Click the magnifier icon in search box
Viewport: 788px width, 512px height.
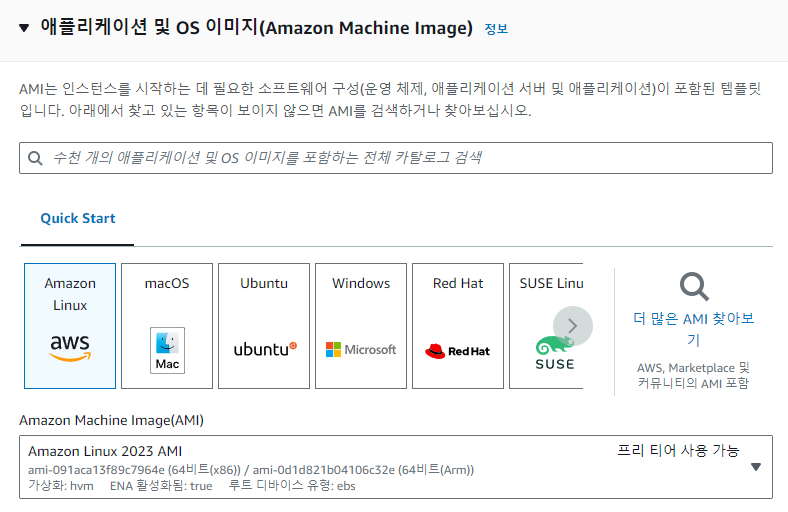(35, 158)
